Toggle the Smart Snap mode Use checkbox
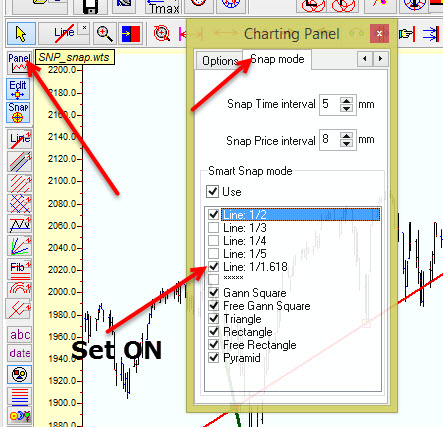 [213, 192]
